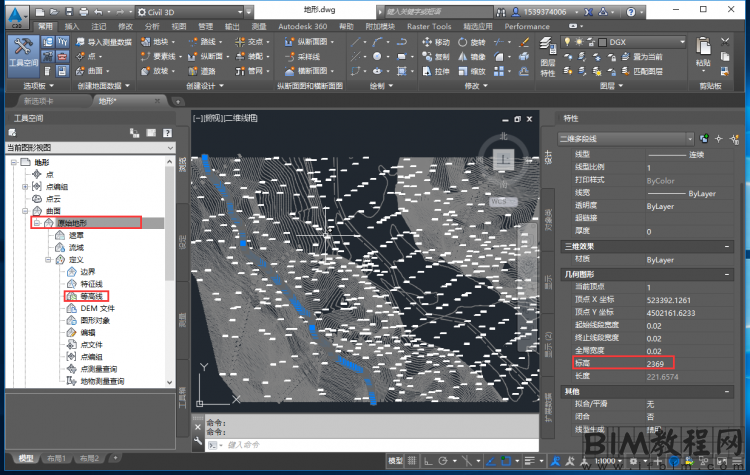750x475 pixels.
Task: Select the Pipe Network (管网) tool
Action: coord(253,71)
